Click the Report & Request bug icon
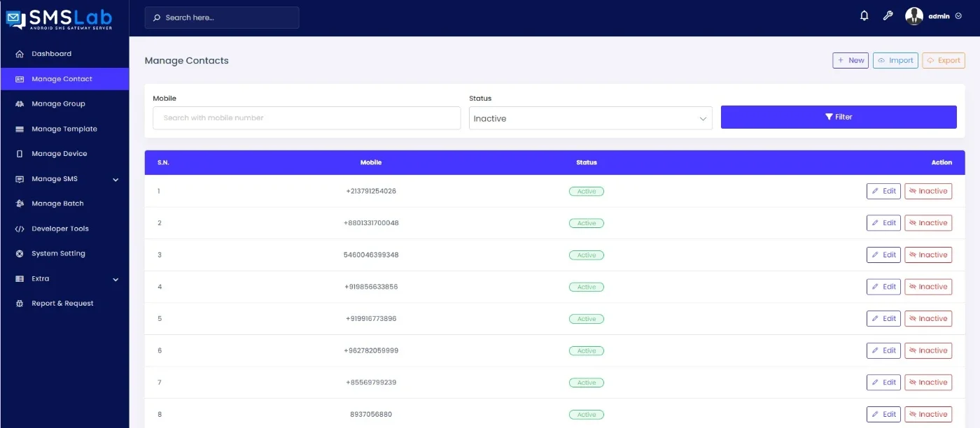980x428 pixels. coord(20,304)
